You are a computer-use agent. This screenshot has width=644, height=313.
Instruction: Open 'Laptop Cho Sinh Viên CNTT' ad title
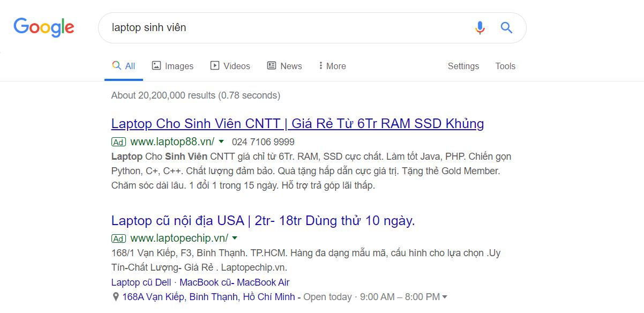(x=297, y=124)
